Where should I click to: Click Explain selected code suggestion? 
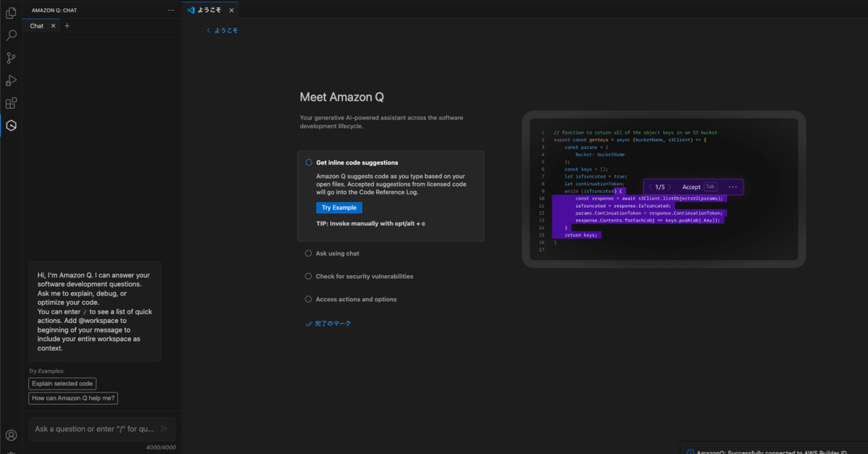coord(62,384)
